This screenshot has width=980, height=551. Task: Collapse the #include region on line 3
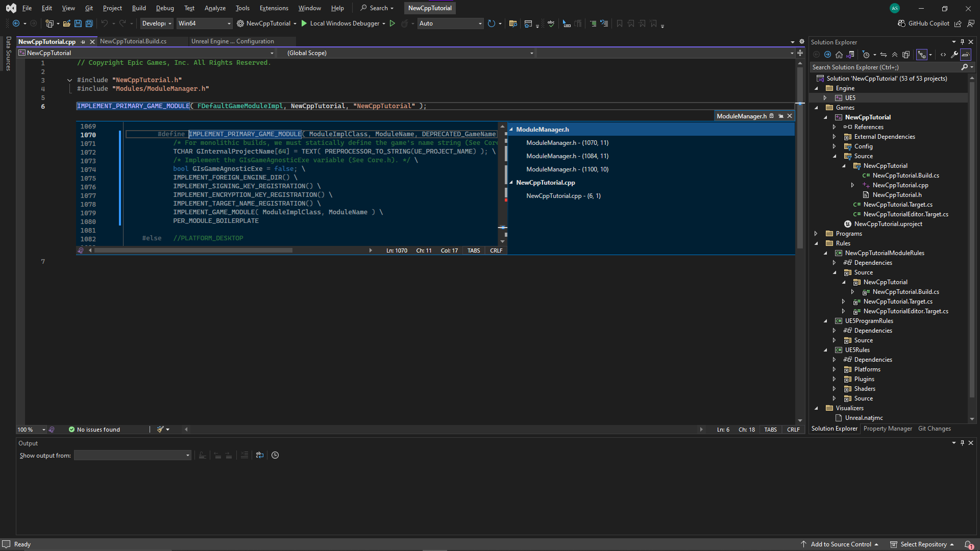click(x=69, y=80)
